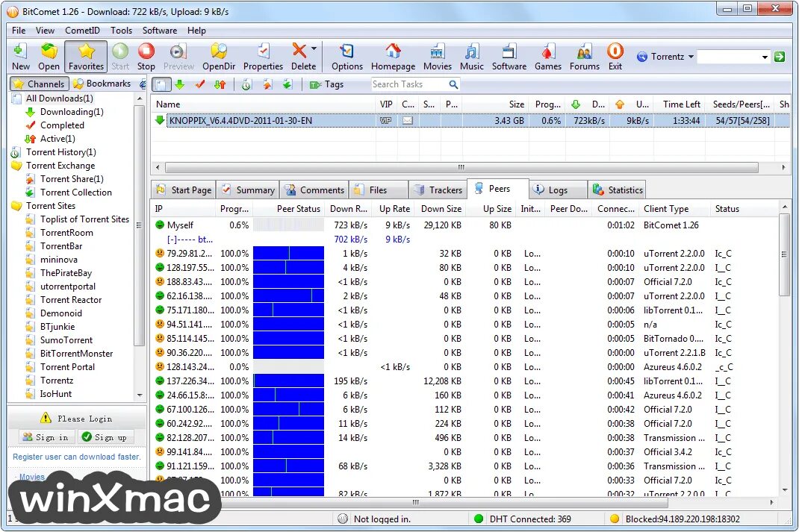The width and height of the screenshot is (799, 532).
Task: Click the green search go arrow
Action: pyautogui.click(x=779, y=57)
